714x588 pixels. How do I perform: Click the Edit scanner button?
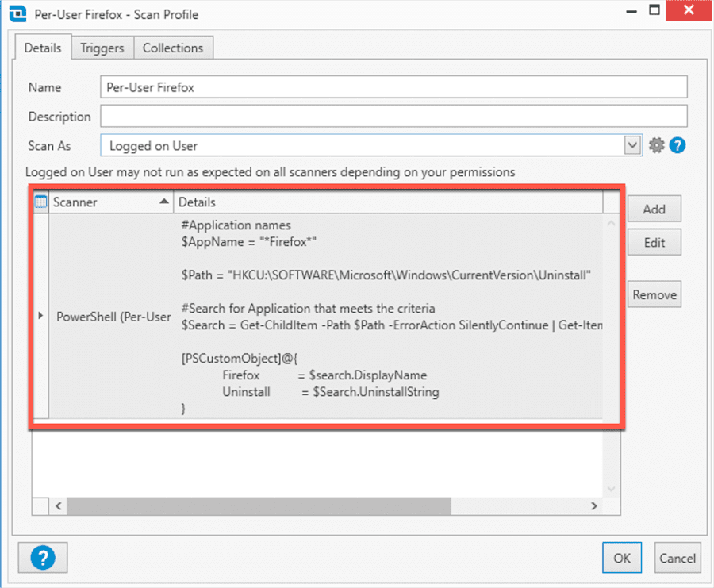[654, 242]
